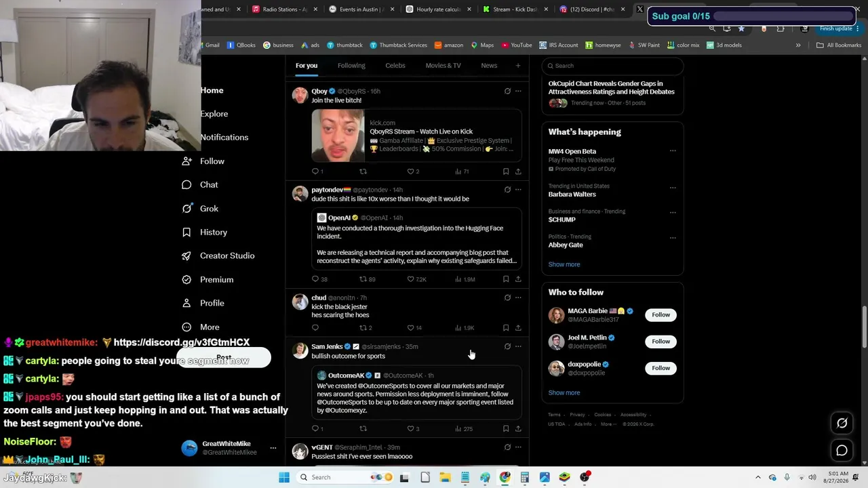Reply to chud's post
This screenshot has width=868, height=488.
pos(315,328)
